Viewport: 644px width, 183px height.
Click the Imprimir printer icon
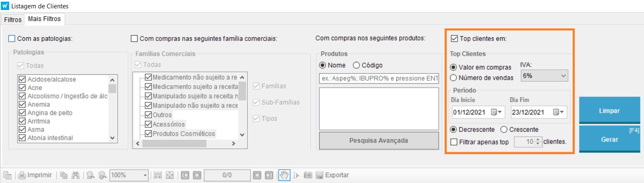(x=23, y=175)
